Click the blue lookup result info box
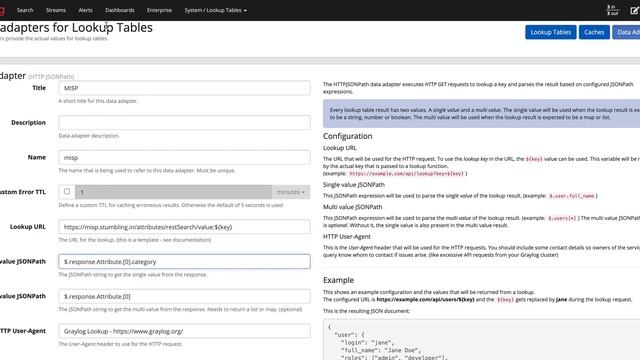 coord(482,113)
